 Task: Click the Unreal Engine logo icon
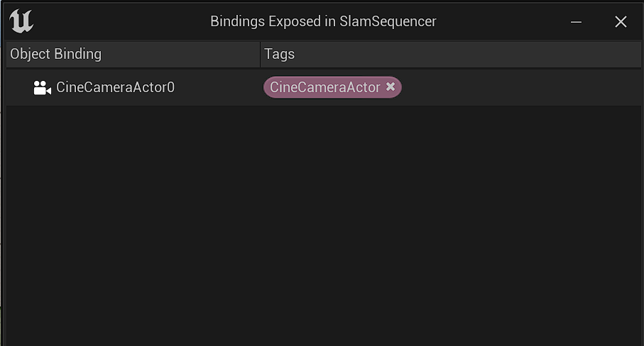[x=21, y=21]
